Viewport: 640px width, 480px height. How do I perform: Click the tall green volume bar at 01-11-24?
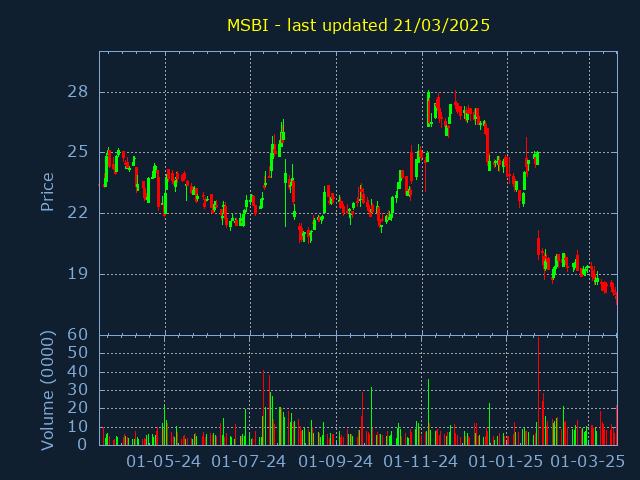click(429, 412)
